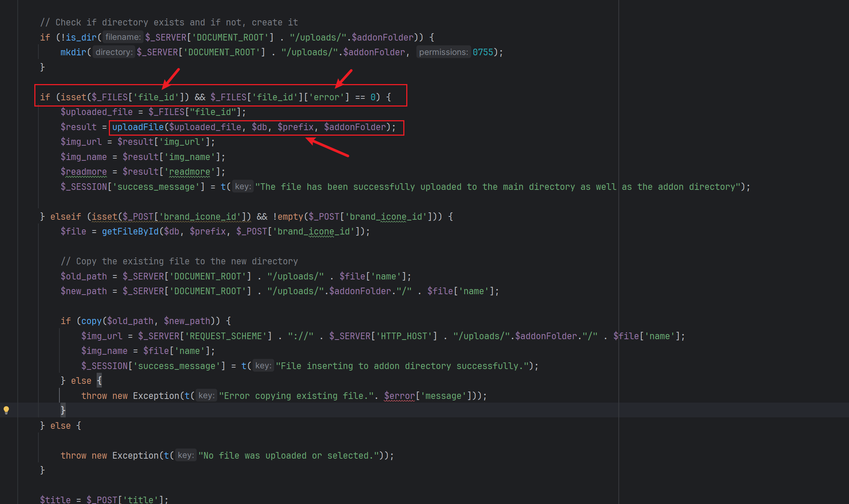The height and width of the screenshot is (504, 849).
Task: Click the copy function call in the if statement
Action: coord(91,321)
